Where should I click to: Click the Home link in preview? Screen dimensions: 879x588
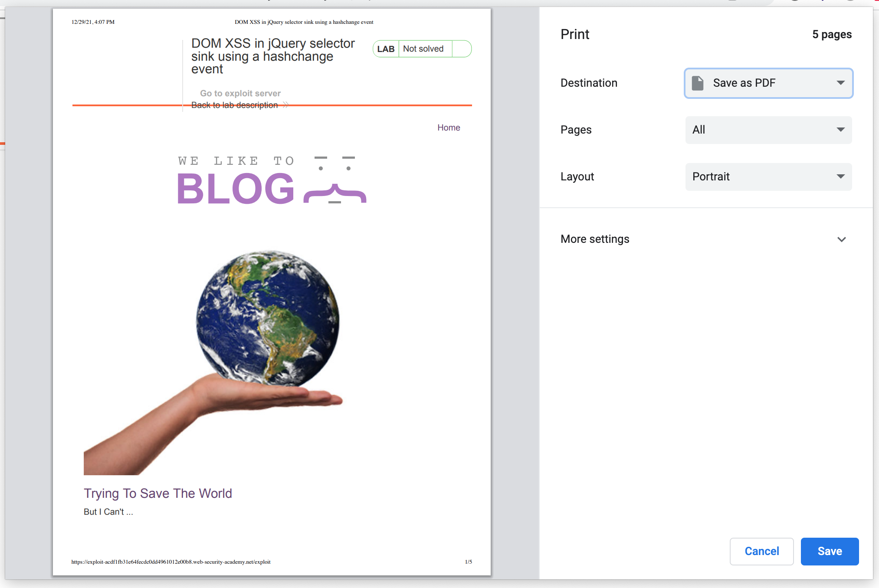pyautogui.click(x=448, y=127)
